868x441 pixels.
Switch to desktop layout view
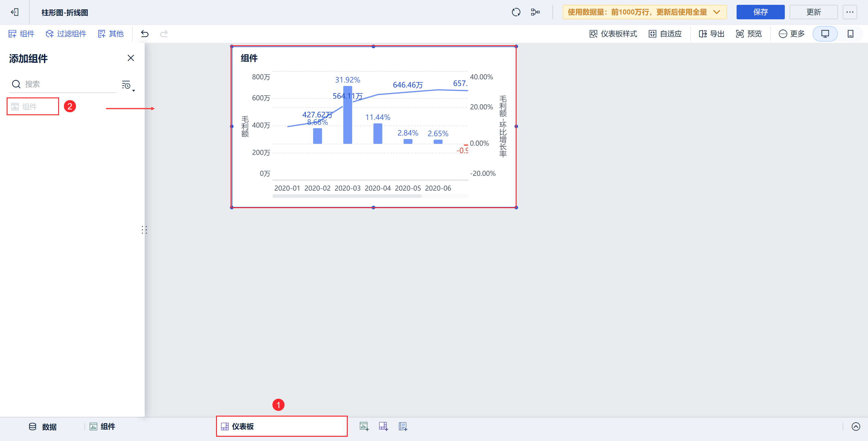(825, 34)
